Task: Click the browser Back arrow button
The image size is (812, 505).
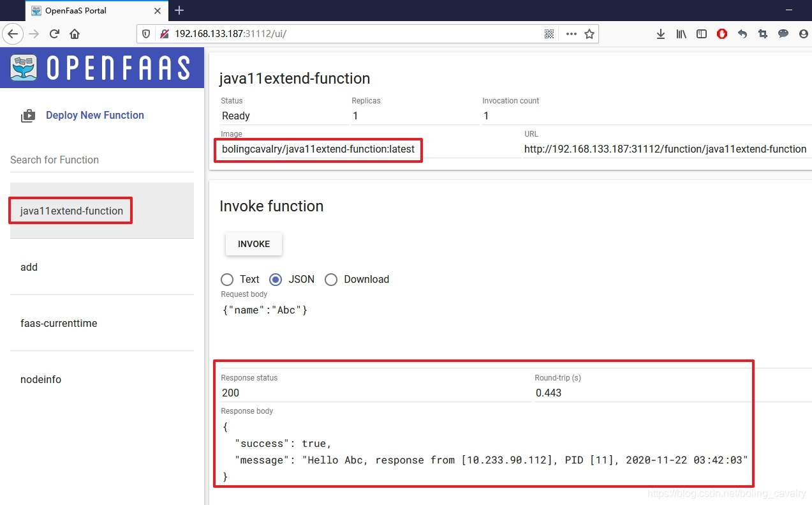Action: click(x=13, y=34)
